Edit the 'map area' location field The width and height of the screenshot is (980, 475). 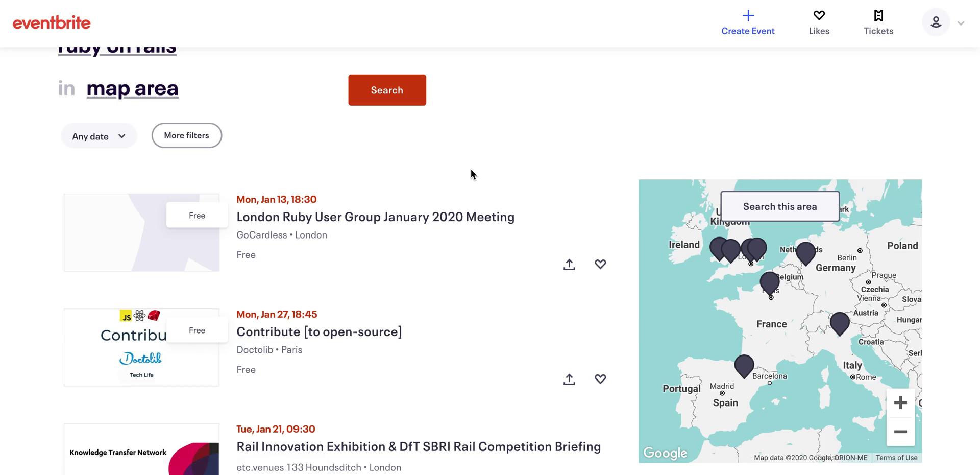133,88
